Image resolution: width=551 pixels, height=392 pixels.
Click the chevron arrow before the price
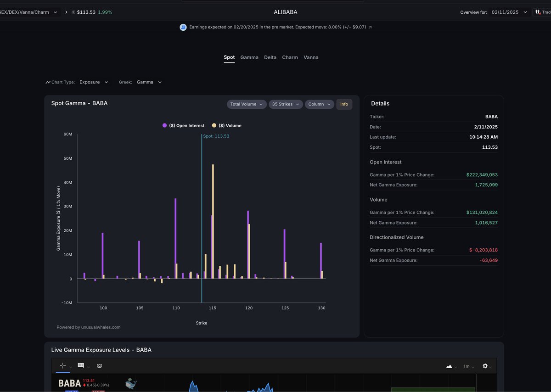tap(66, 12)
